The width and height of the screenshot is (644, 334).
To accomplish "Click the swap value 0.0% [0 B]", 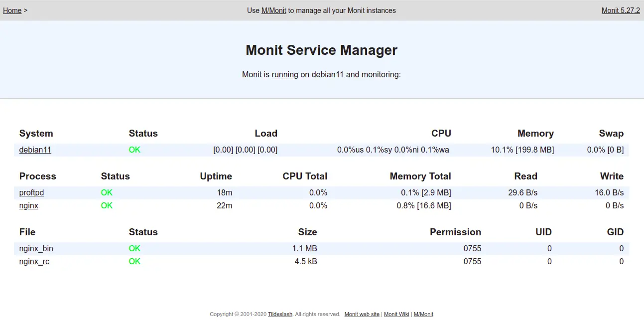I will pyautogui.click(x=605, y=150).
